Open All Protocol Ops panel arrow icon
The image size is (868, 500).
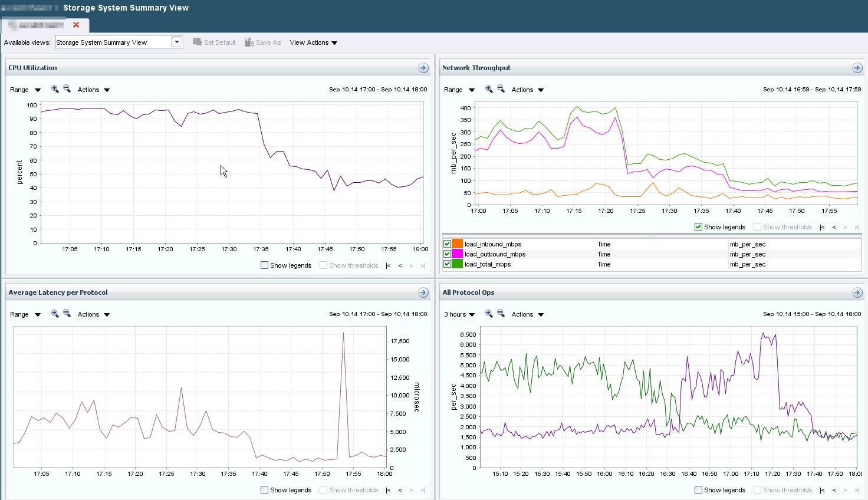(x=857, y=292)
